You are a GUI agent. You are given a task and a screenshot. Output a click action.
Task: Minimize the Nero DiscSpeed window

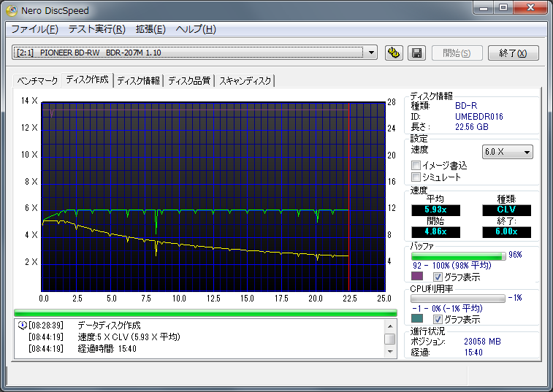(484, 7)
